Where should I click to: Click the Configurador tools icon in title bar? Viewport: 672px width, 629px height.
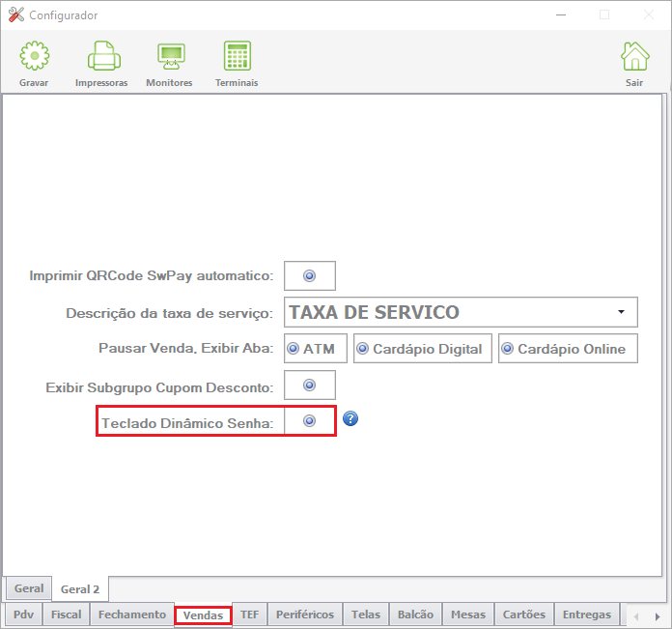(x=16, y=15)
